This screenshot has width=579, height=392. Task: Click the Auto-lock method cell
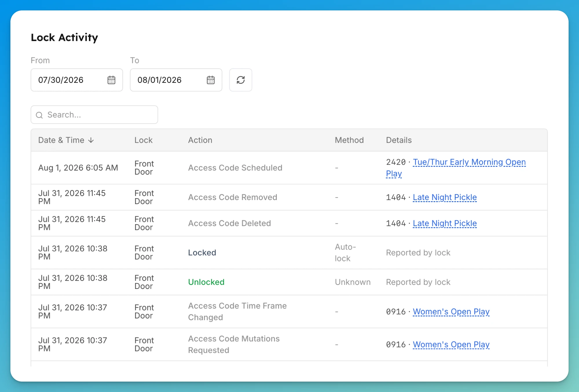pos(345,253)
